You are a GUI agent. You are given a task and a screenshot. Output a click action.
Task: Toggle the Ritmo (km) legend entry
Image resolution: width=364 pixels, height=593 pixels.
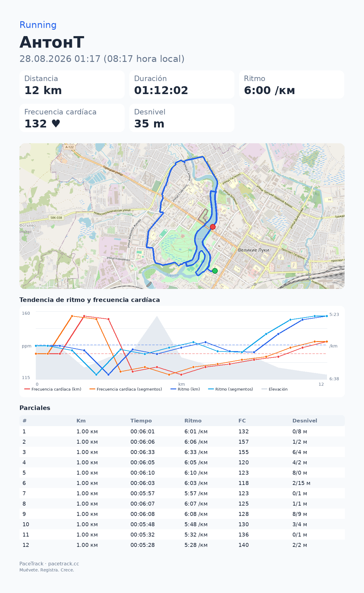click(x=185, y=389)
